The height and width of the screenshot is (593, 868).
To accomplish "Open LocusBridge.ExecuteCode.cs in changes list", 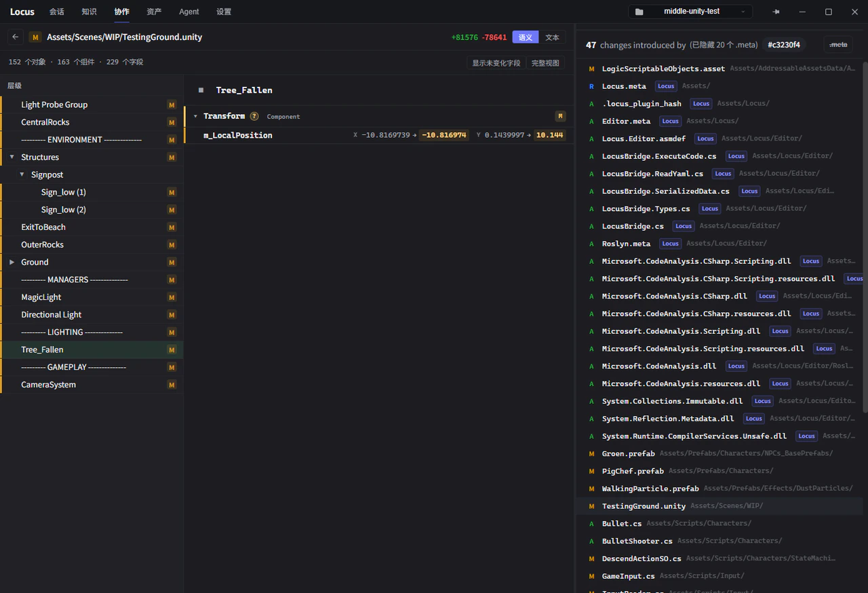I will [x=719, y=156].
